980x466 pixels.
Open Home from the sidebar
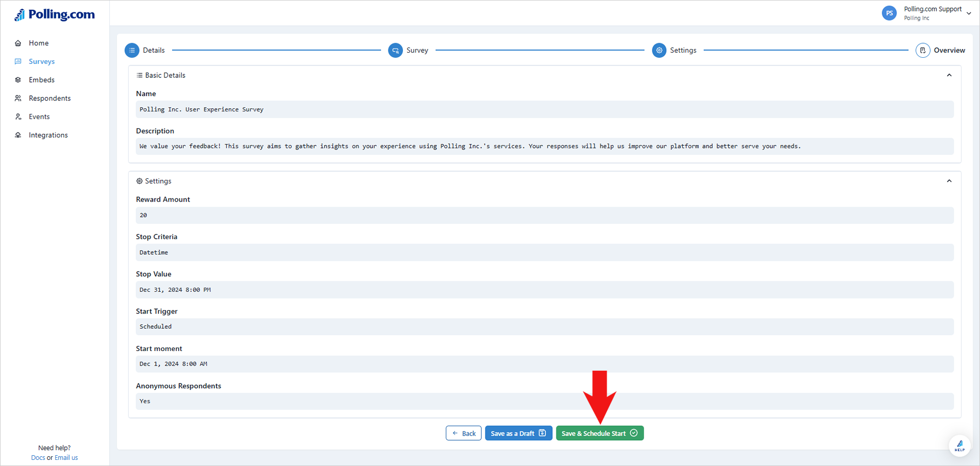tap(39, 43)
